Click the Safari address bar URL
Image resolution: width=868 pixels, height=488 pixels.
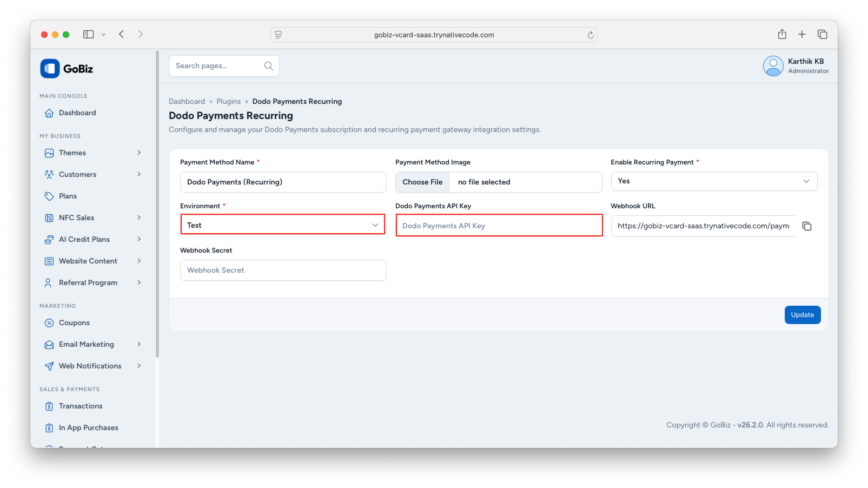pyautogui.click(x=434, y=35)
